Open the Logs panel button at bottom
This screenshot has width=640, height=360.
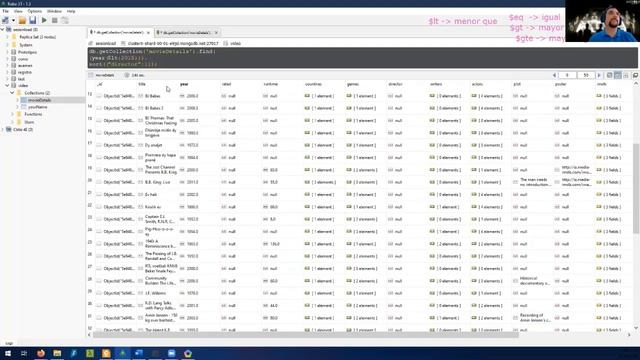pyautogui.click(x=9, y=343)
